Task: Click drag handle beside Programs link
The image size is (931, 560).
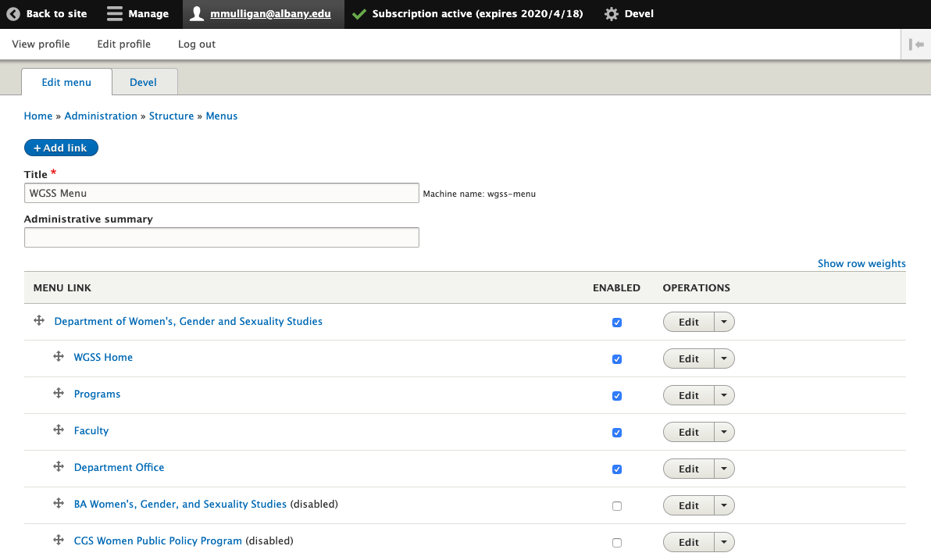Action: [58, 394]
